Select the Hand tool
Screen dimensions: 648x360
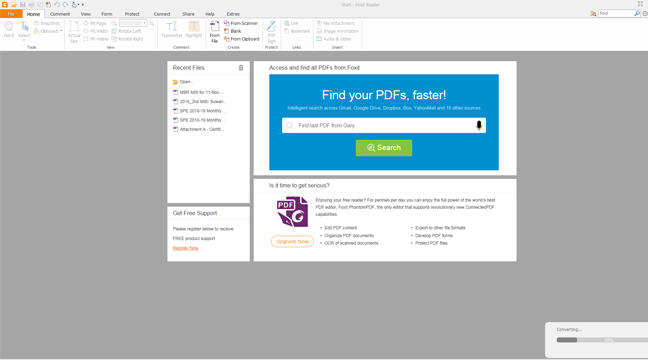click(x=9, y=29)
